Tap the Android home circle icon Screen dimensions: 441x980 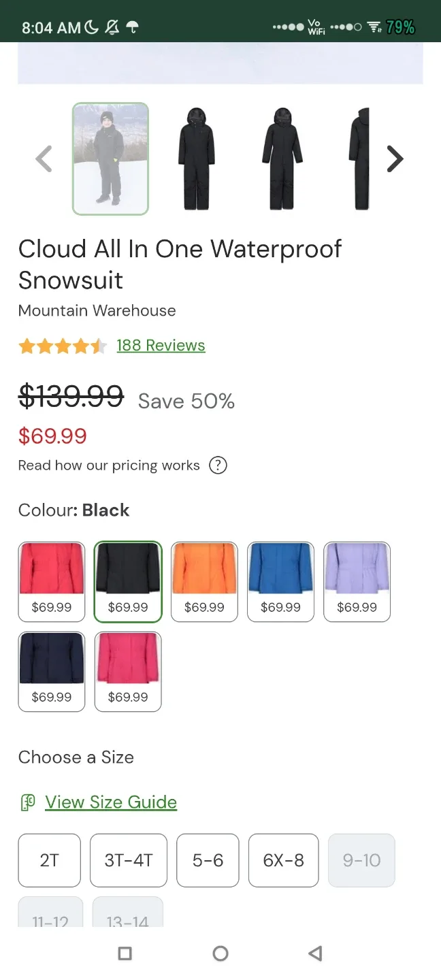coord(220,953)
